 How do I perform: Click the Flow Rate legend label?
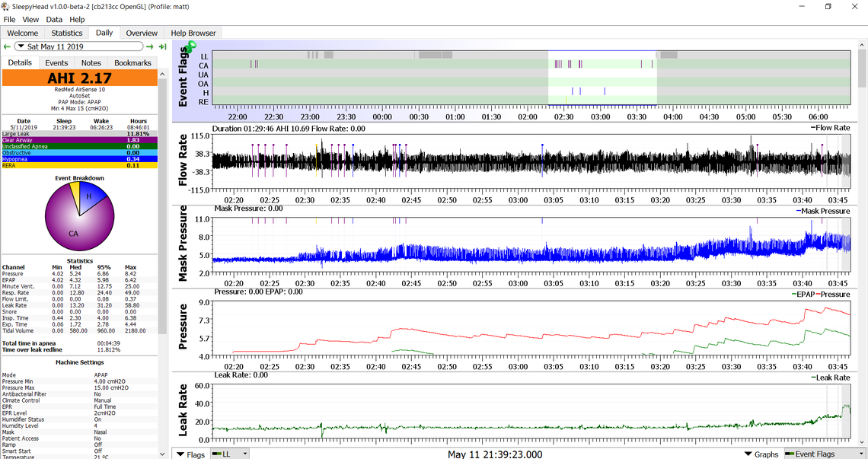tap(831, 128)
